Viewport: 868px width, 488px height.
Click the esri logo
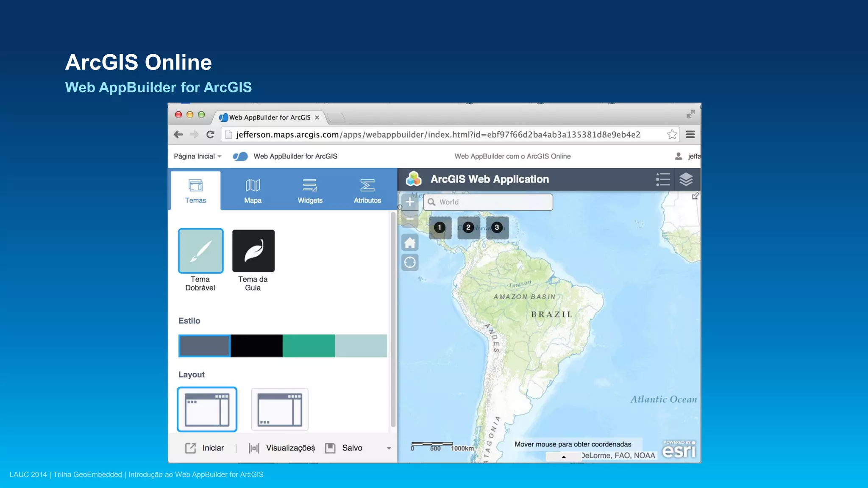pos(679,449)
